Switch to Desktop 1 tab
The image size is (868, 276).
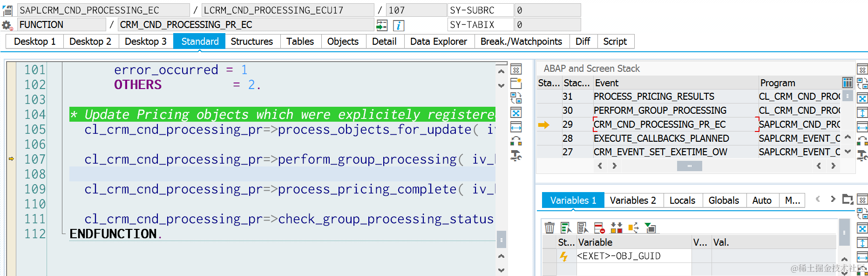coord(35,41)
